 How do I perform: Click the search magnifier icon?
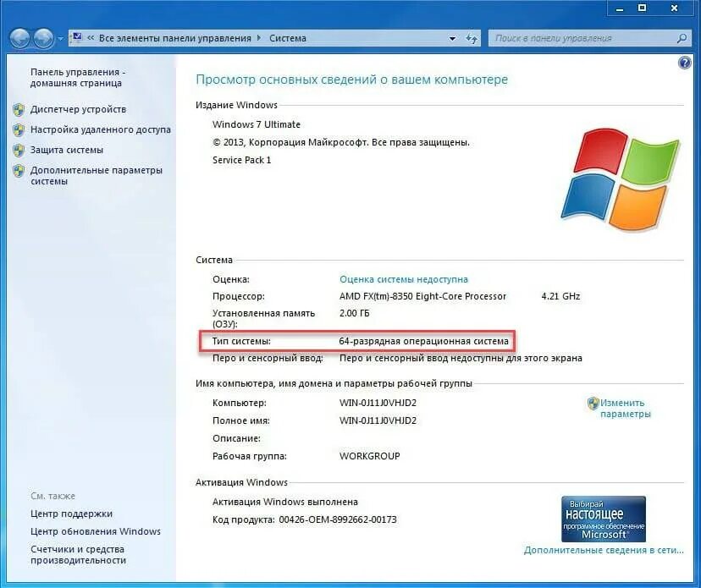[682, 38]
